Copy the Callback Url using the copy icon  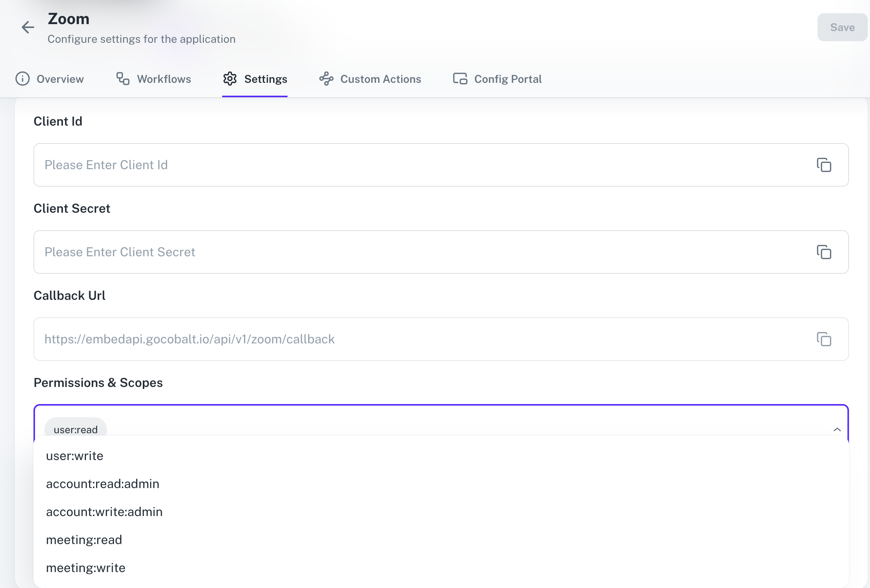point(824,339)
